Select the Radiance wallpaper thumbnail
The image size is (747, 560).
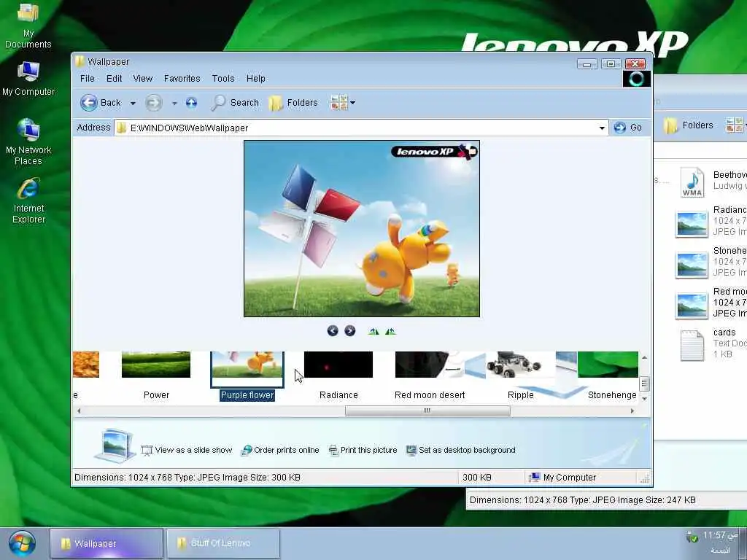click(x=338, y=365)
